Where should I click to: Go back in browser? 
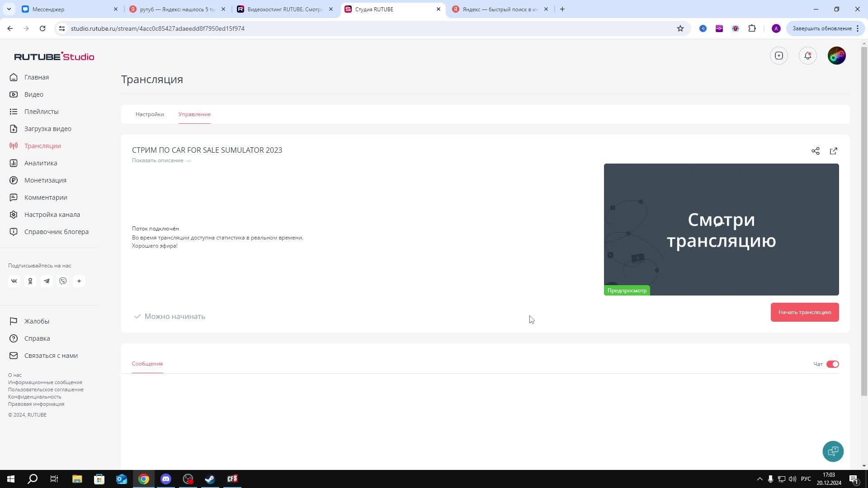coord(10,28)
